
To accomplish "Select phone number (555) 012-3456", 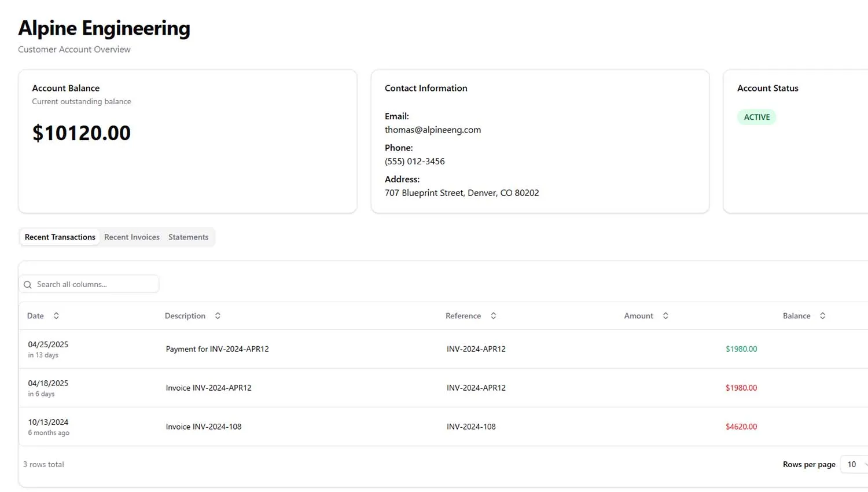I will point(415,161).
